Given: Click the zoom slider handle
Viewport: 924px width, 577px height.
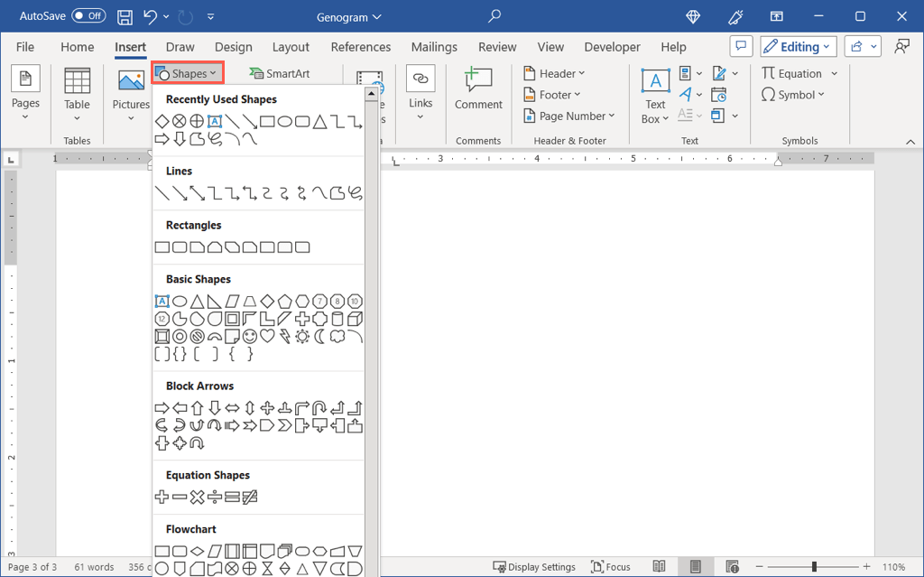Looking at the screenshot, I should point(814,567).
